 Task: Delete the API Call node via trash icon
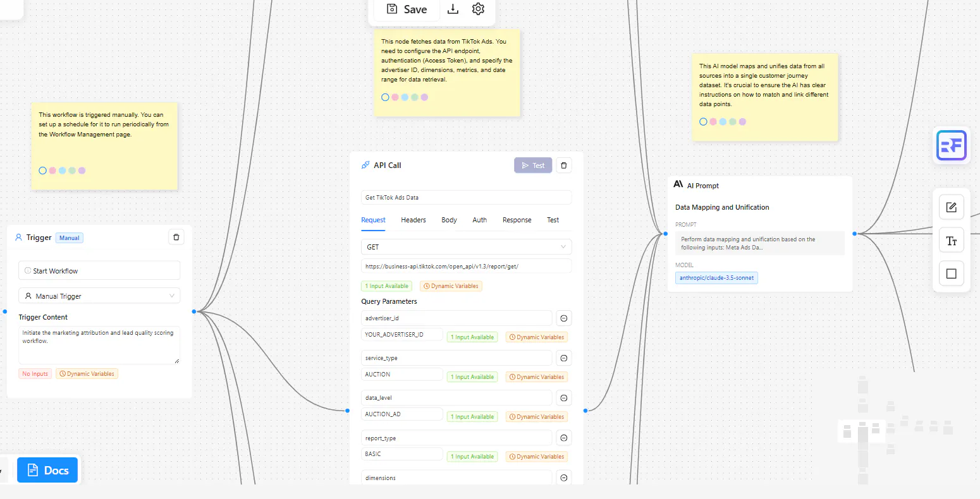coord(564,165)
